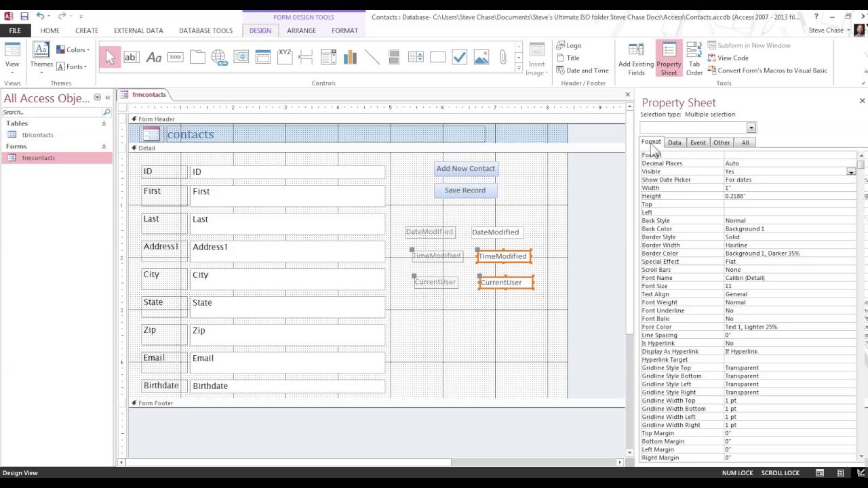
Task: Select the Label control
Action: pos(153,57)
